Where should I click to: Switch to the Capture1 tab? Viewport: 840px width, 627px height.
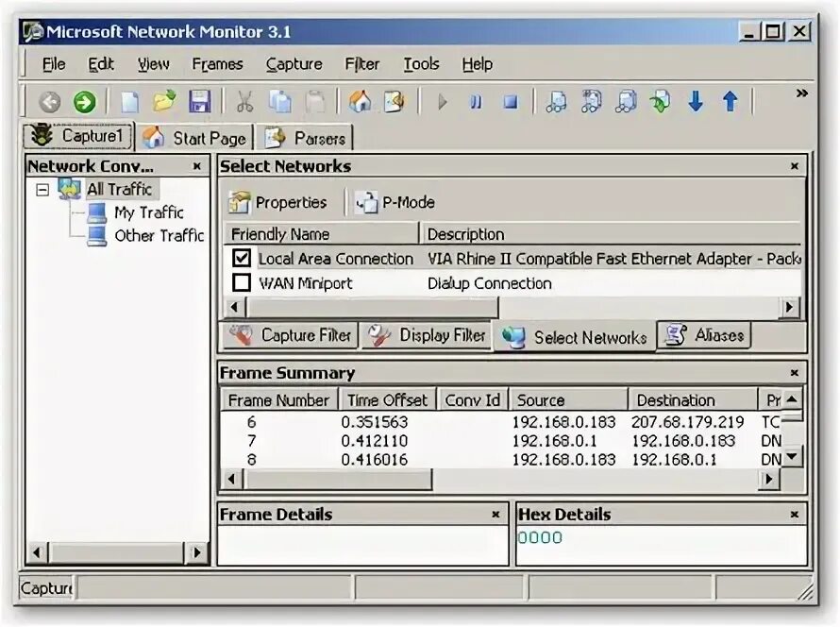click(77, 136)
